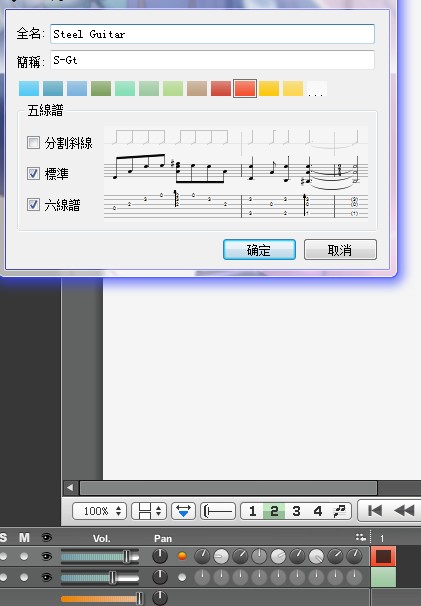This screenshot has height=606, width=421.
Task: Click the first greyed knob on second track
Action: (202, 577)
